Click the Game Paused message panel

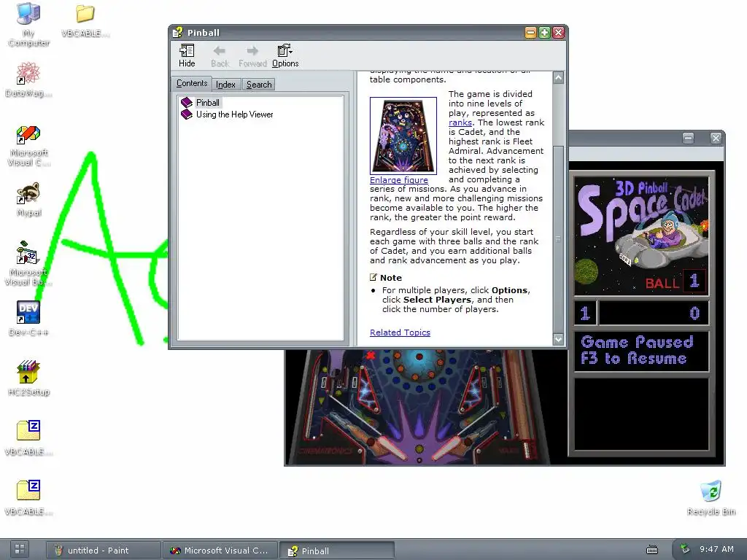click(x=641, y=351)
